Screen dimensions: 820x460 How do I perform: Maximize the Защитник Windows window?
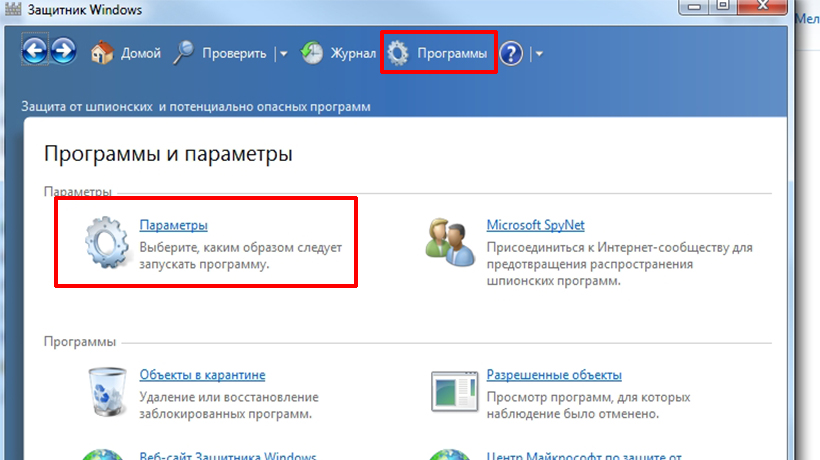[723, 6]
